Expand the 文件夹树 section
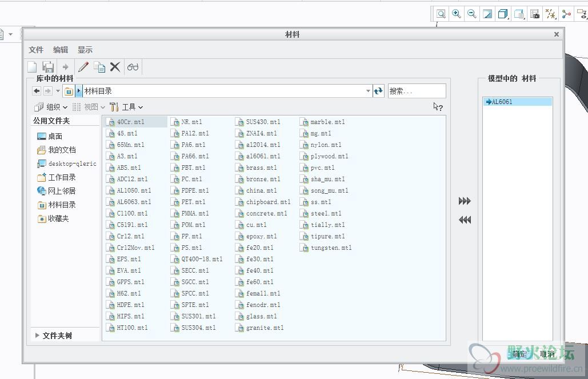The height and width of the screenshot is (379, 588). click(38, 336)
